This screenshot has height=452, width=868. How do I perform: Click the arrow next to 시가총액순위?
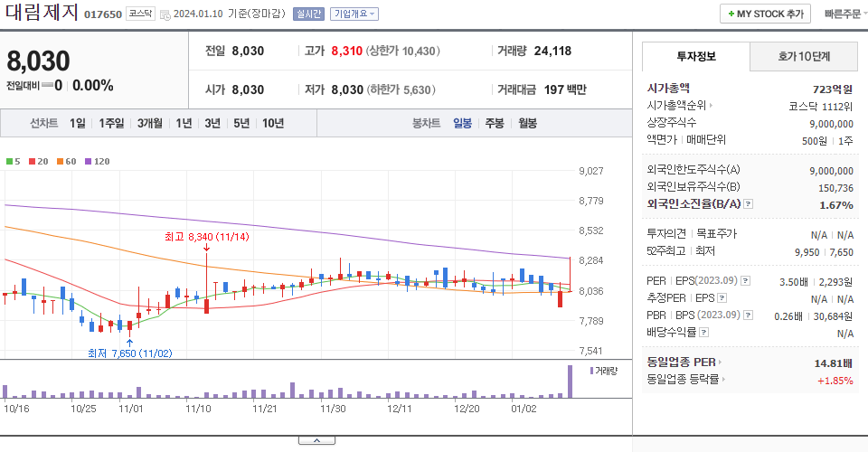711,106
